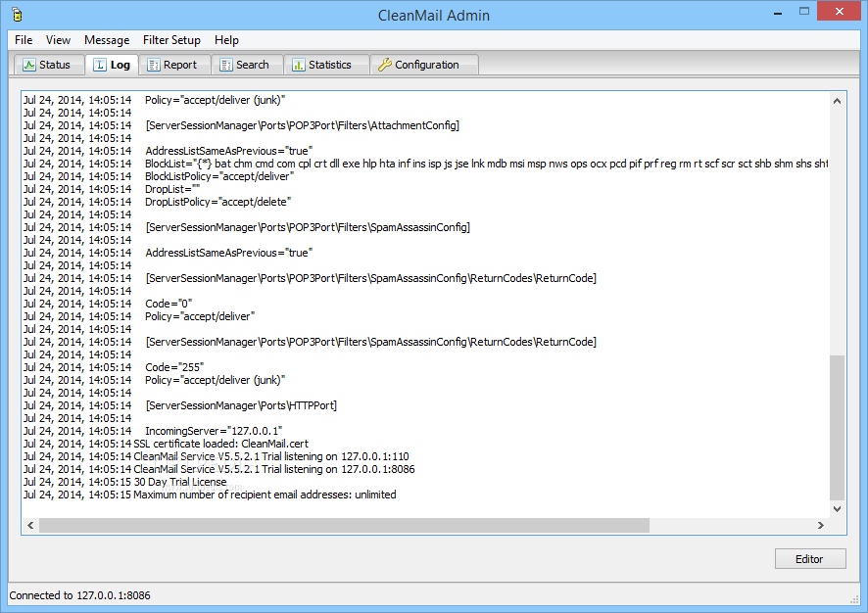Click the CleanMail Admin window title
Viewport: 868px width, 613px height.
point(434,15)
